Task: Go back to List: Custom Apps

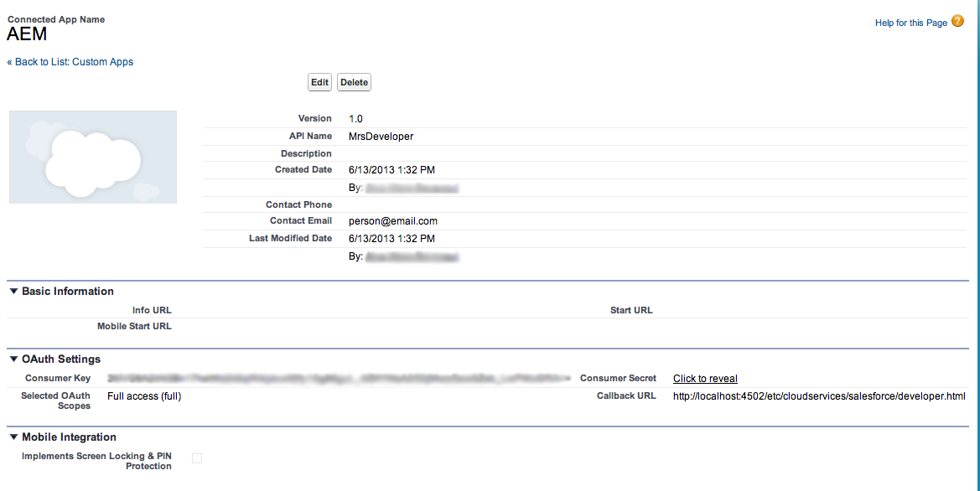Action: 70,62
